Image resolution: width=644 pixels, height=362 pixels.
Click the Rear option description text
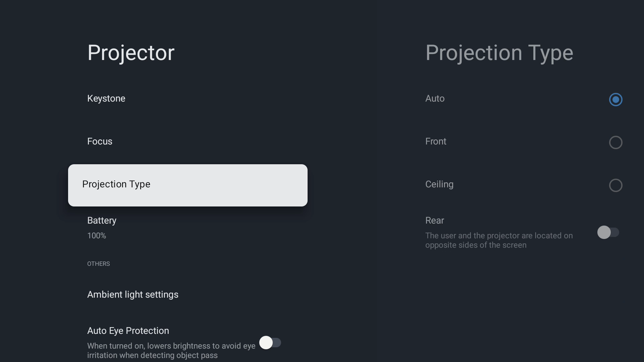point(499,240)
